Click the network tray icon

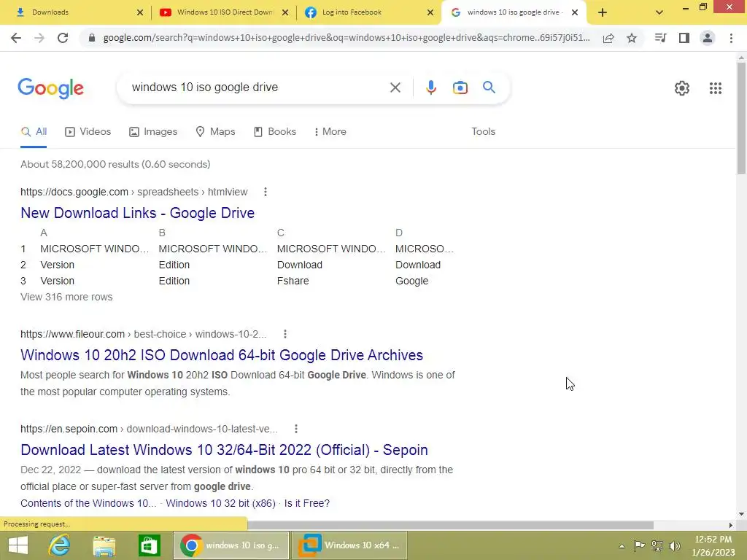pos(657,545)
